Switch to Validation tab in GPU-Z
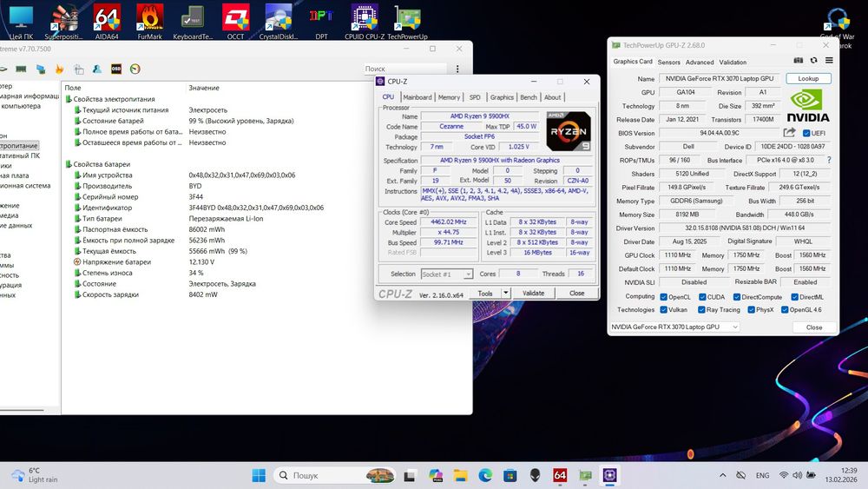868x489 pixels. (733, 62)
